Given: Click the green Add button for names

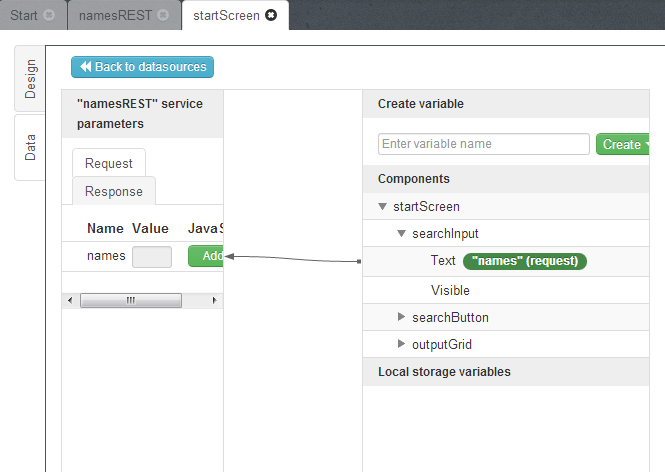Looking at the screenshot, I should 206,256.
